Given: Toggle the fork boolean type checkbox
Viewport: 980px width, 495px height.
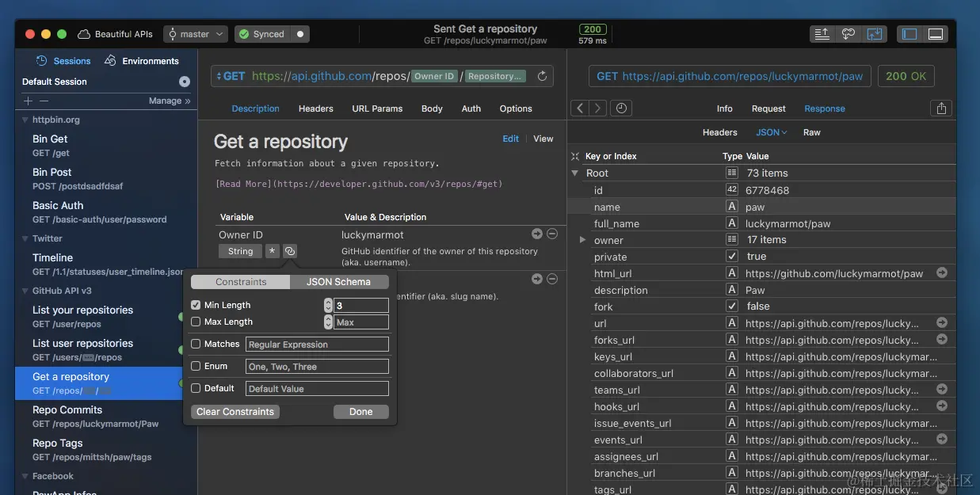Looking at the screenshot, I should pos(732,306).
